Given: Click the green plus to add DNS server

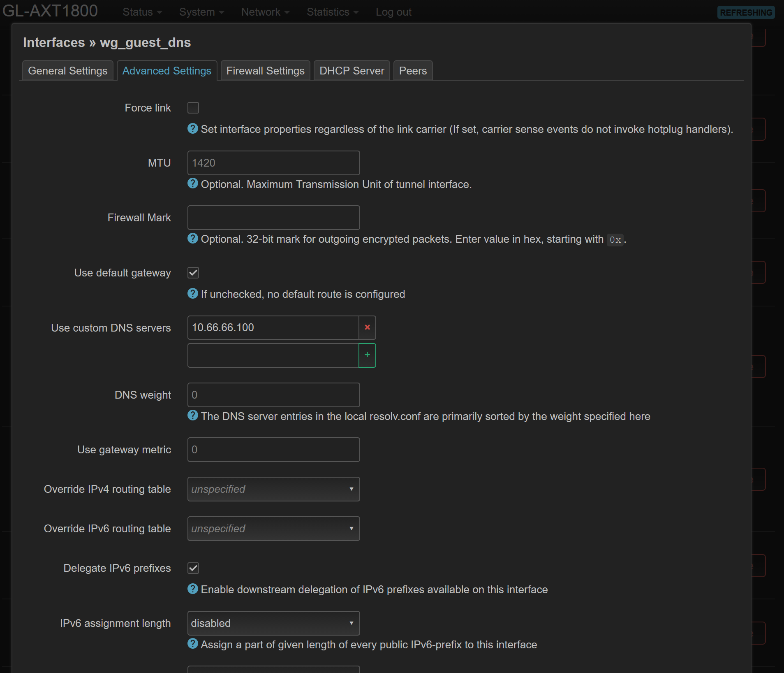Looking at the screenshot, I should pos(367,355).
